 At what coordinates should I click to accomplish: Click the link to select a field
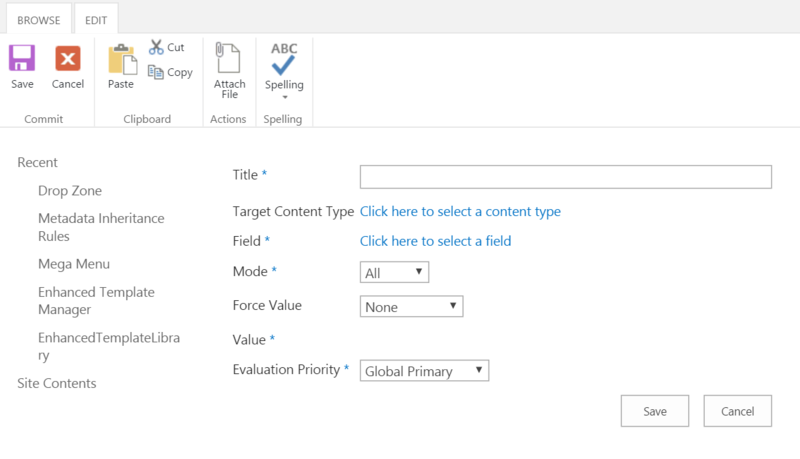pos(435,241)
